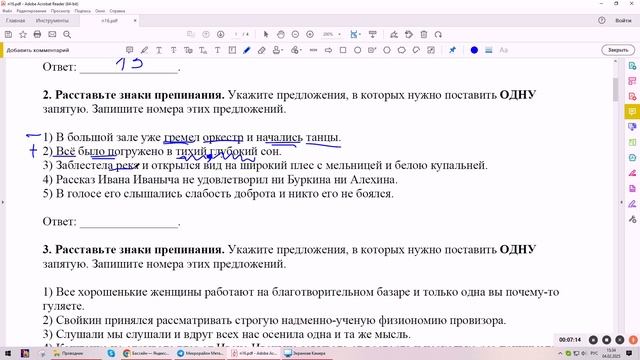Image resolution: width=640 pixels, height=360 pixels.
Task: Select the hand pan tool
Action: pyautogui.click(x=281, y=35)
